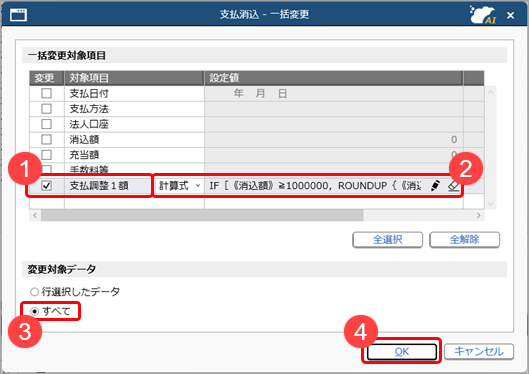The width and height of the screenshot is (529, 374).
Task: Click the horizontal scrollbar left arrow
Action: 35,215
